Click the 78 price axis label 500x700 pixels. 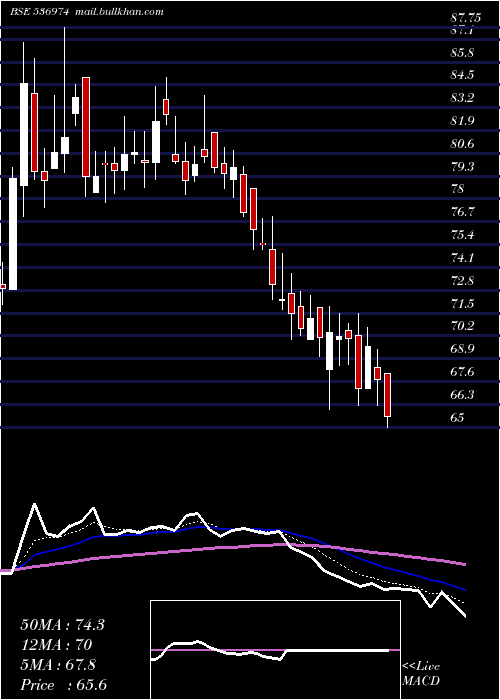(x=458, y=189)
